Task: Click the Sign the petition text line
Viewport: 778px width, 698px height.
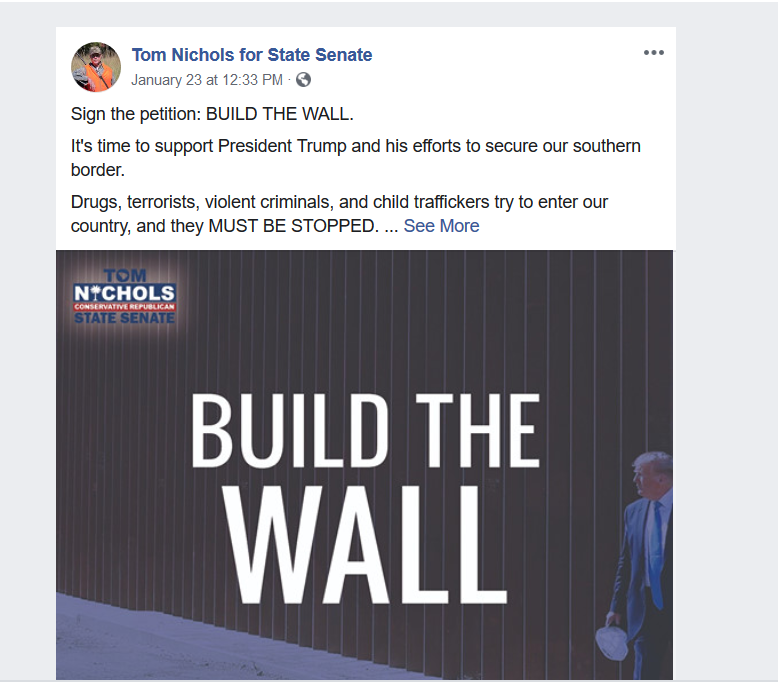Action: [x=212, y=114]
